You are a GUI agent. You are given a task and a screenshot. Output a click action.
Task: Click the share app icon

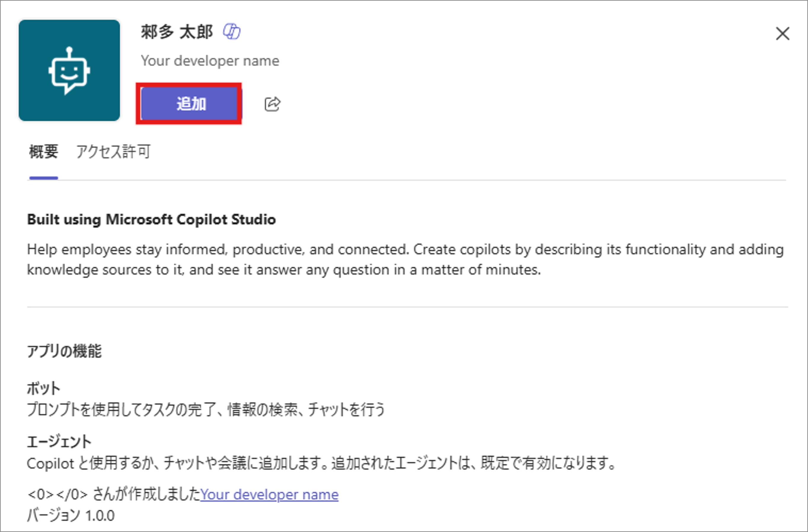pos(272,104)
